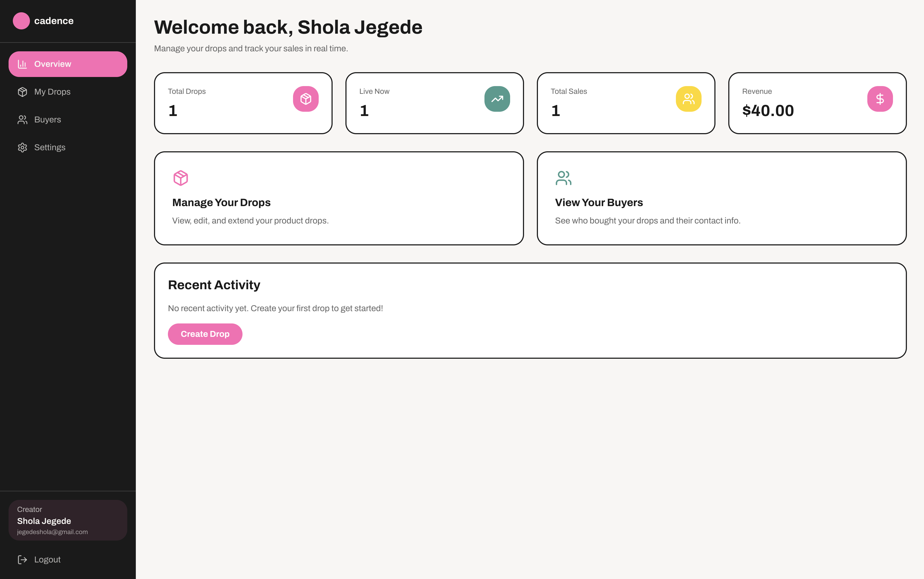Open the View Your Buyers card
Viewport: 924px width, 579px height.
pyautogui.click(x=721, y=198)
